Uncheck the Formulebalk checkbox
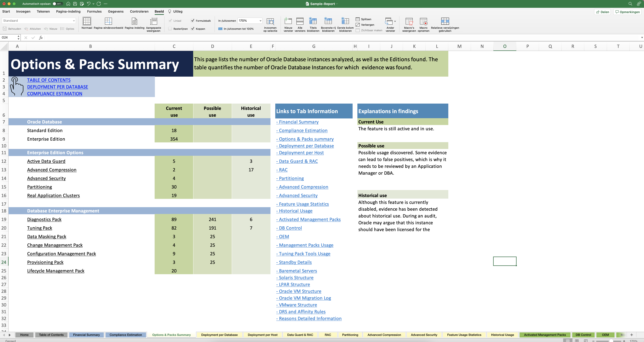 pos(193,21)
